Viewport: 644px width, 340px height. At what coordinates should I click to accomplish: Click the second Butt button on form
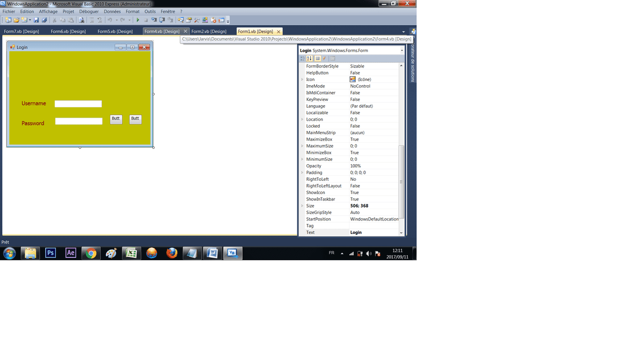point(135,119)
